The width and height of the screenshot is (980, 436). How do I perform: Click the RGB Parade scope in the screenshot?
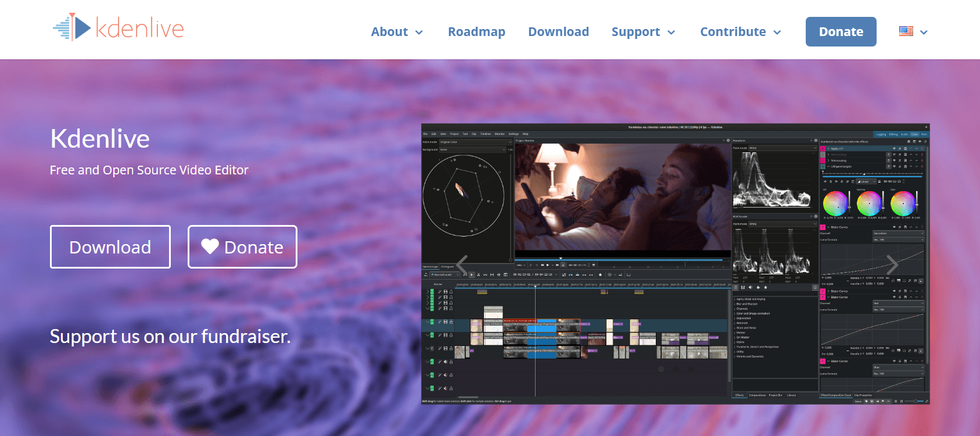(771, 251)
